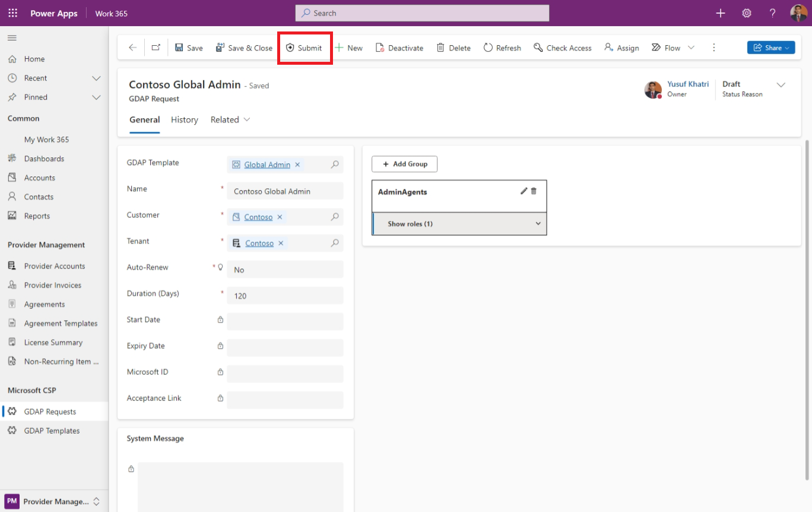Remove Global Admin from GDAP Template
The image size is (812, 512).
pos(297,165)
